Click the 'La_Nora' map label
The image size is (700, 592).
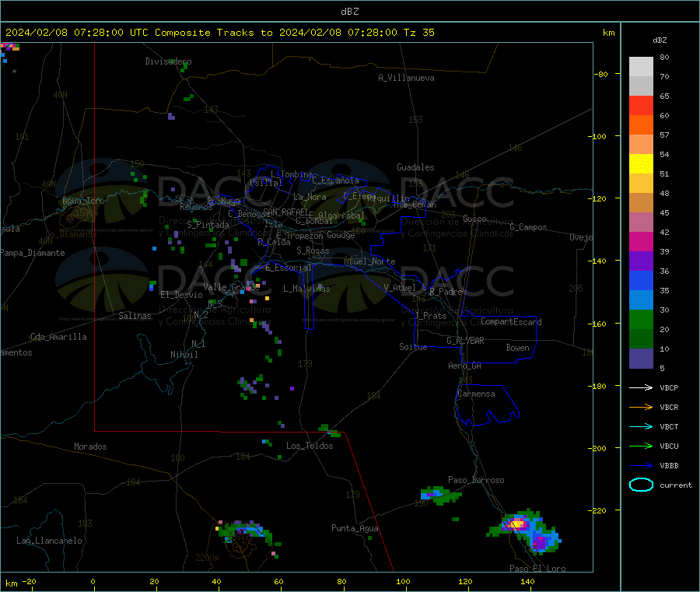click(310, 197)
